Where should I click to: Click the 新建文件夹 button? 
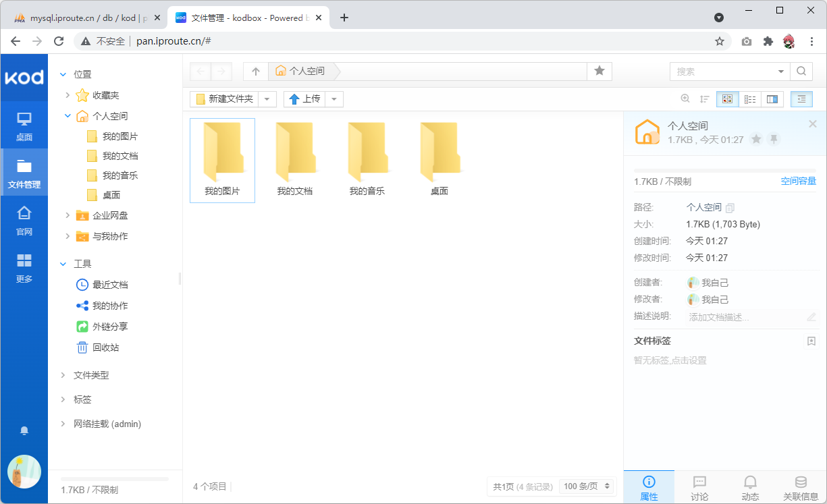(224, 99)
